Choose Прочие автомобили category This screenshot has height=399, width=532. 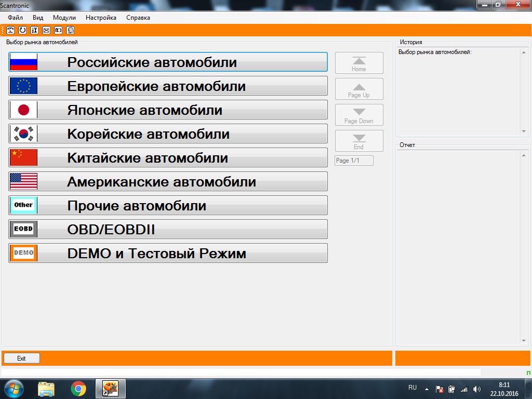[168, 205]
